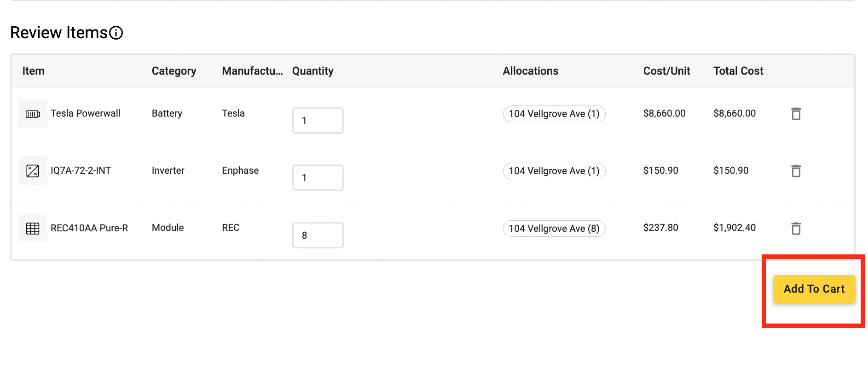868x365 pixels.
Task: Sort by the Cost/Unit header
Action: (666, 71)
